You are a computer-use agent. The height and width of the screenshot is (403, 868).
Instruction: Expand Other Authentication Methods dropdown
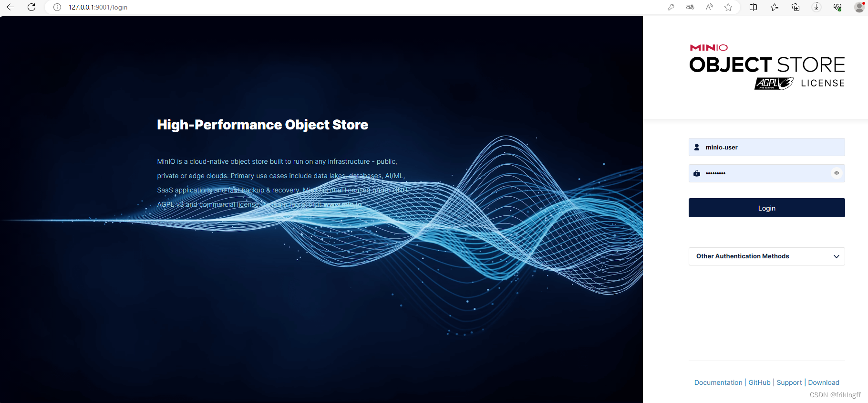(x=767, y=256)
